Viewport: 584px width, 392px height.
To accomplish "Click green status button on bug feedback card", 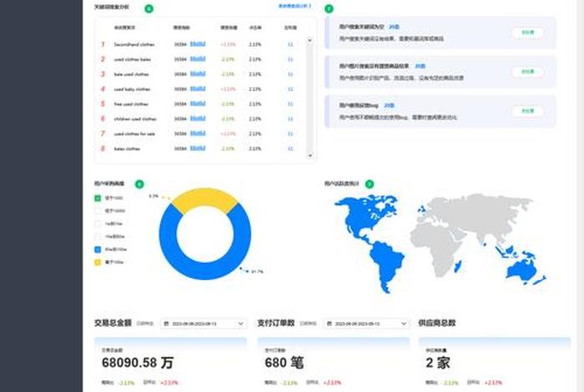I will [x=528, y=111].
